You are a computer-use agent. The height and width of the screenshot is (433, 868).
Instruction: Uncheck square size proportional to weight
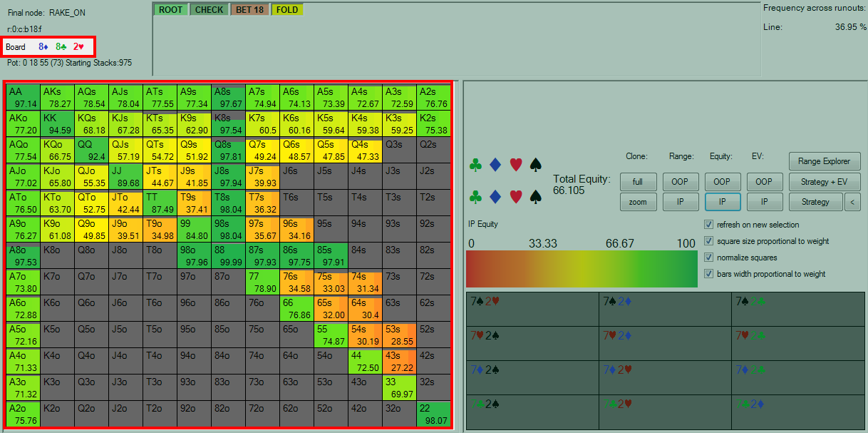coord(708,241)
